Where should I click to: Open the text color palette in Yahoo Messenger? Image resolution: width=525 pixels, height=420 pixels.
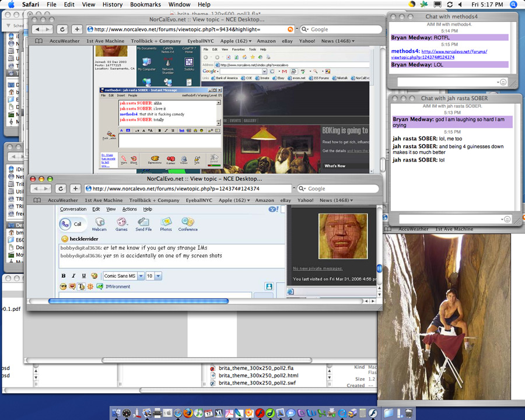pos(94,276)
